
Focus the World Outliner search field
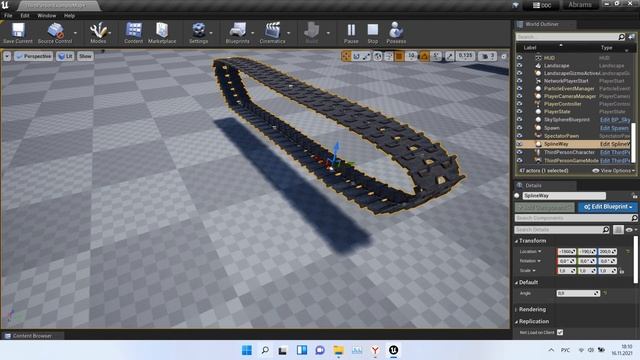pyautogui.click(x=571, y=37)
